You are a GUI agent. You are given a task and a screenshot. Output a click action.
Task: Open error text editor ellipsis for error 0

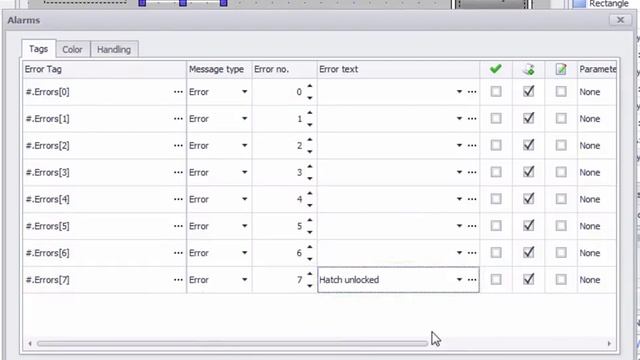pos(472,92)
